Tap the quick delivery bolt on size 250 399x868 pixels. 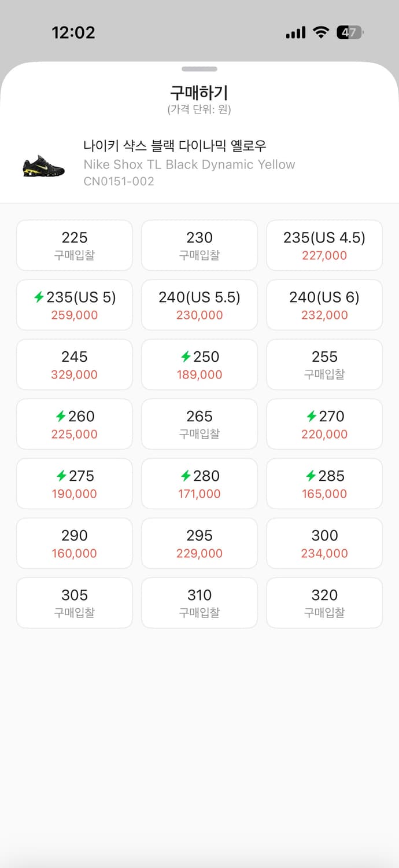coord(186,357)
